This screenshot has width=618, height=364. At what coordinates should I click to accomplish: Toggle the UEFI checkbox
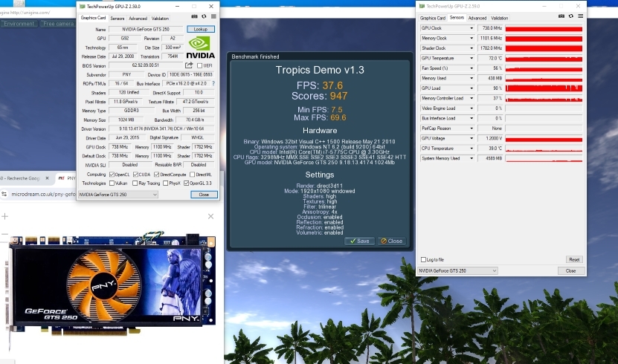(199, 65)
